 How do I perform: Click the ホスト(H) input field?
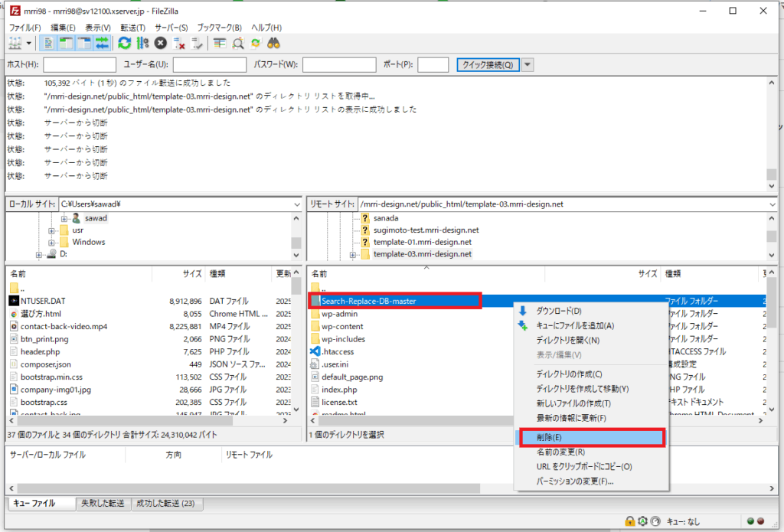tap(80, 65)
